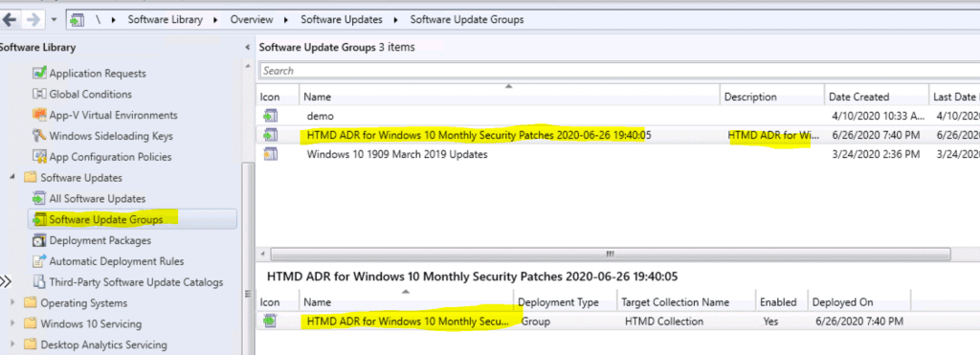Select Software Update Groups tree node
Viewport: 980px width, 355px height.
click(106, 219)
